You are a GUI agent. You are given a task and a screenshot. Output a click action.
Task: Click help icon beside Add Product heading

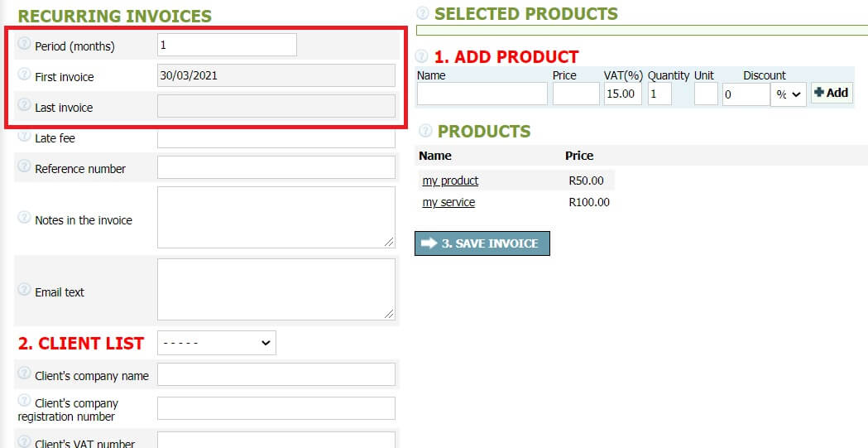[422, 56]
